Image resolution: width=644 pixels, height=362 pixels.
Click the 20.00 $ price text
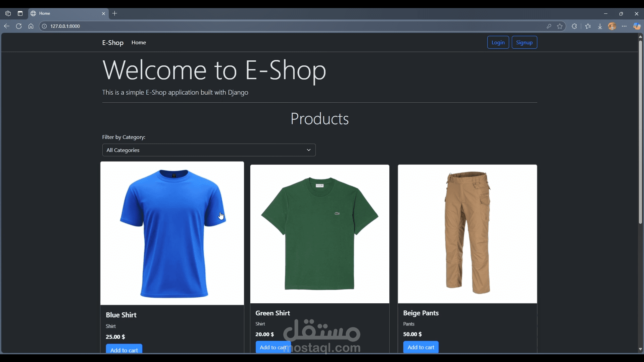tap(264, 334)
